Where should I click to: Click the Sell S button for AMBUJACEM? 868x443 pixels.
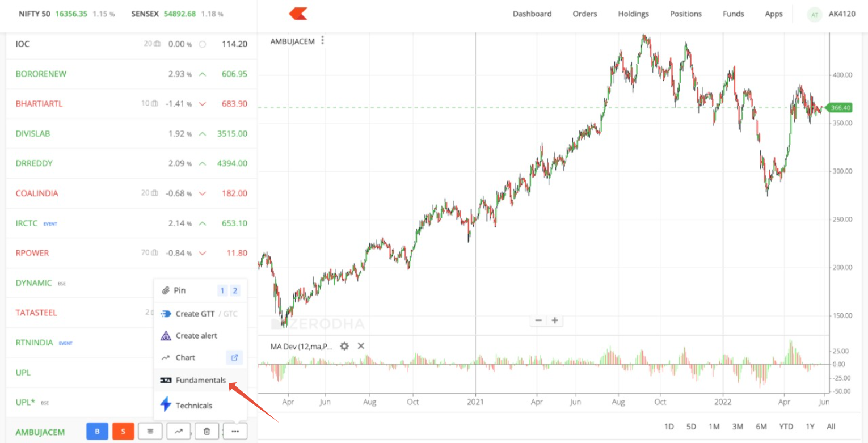[x=123, y=432]
